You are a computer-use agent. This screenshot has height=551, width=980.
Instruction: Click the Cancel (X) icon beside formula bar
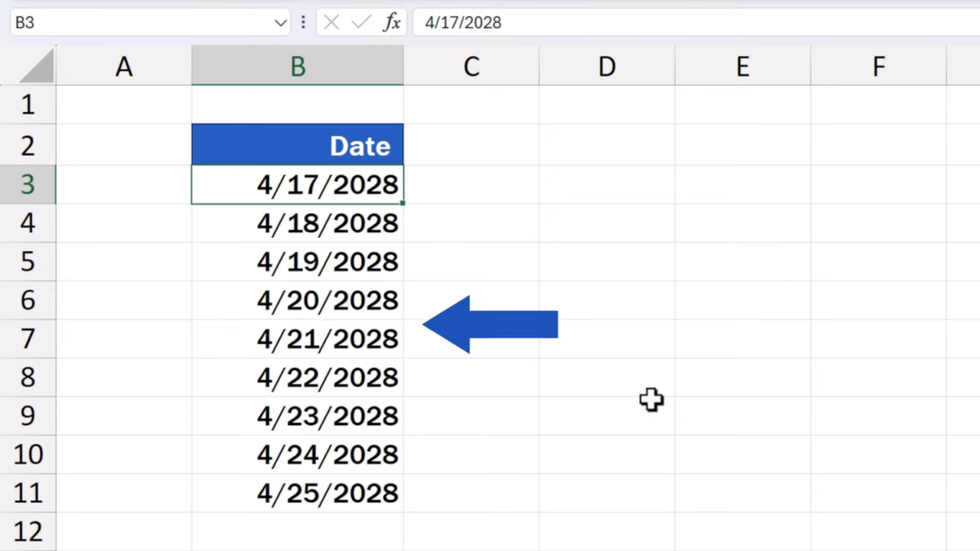(331, 22)
